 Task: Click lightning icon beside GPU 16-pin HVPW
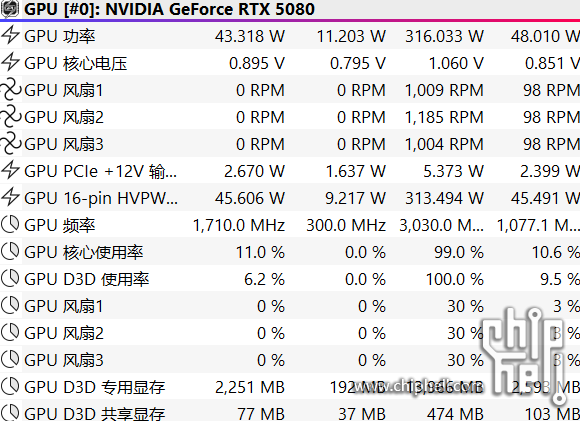coord(10,198)
